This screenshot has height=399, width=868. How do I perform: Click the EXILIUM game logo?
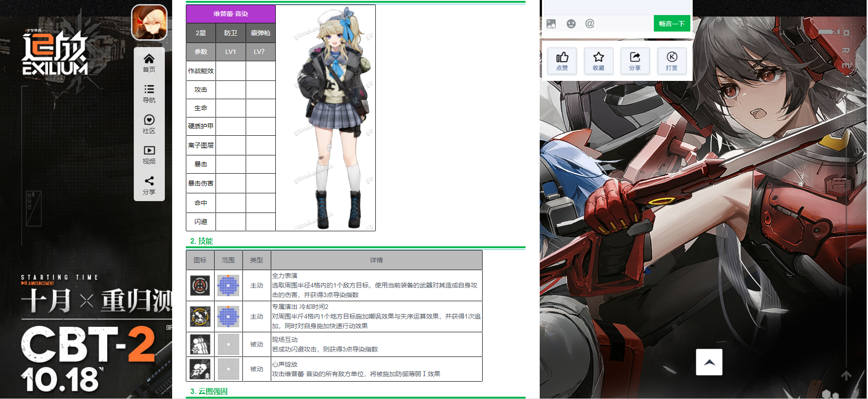[x=55, y=52]
